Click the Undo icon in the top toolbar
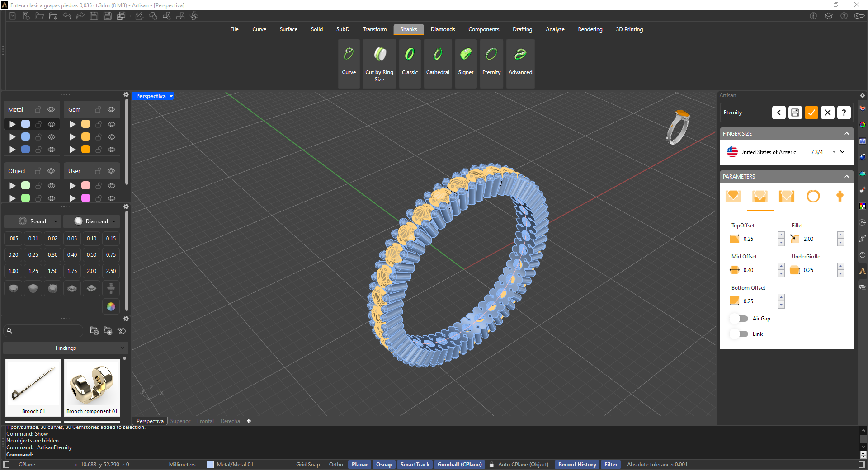This screenshot has height=470, width=868. (67, 16)
